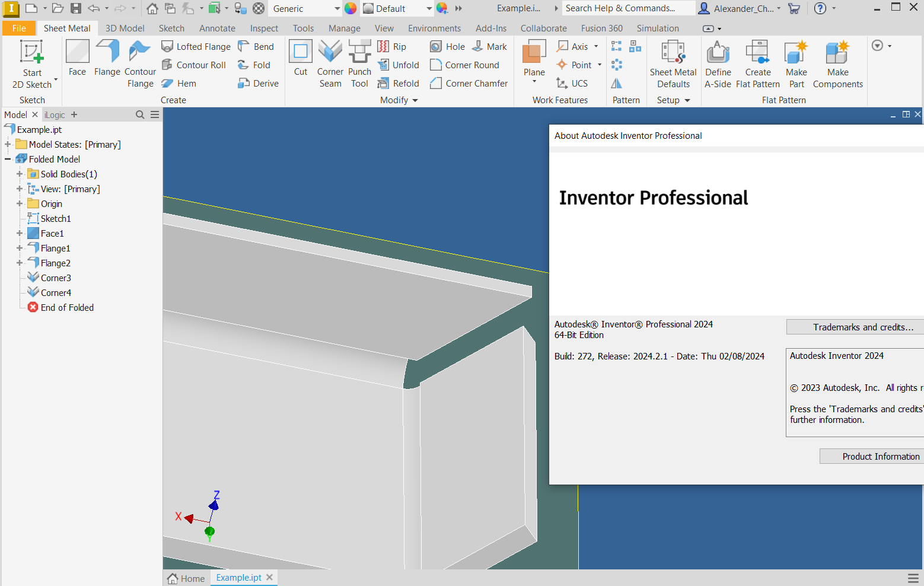Click the Search Help & Commands field
The image size is (924, 586).
coord(627,8)
